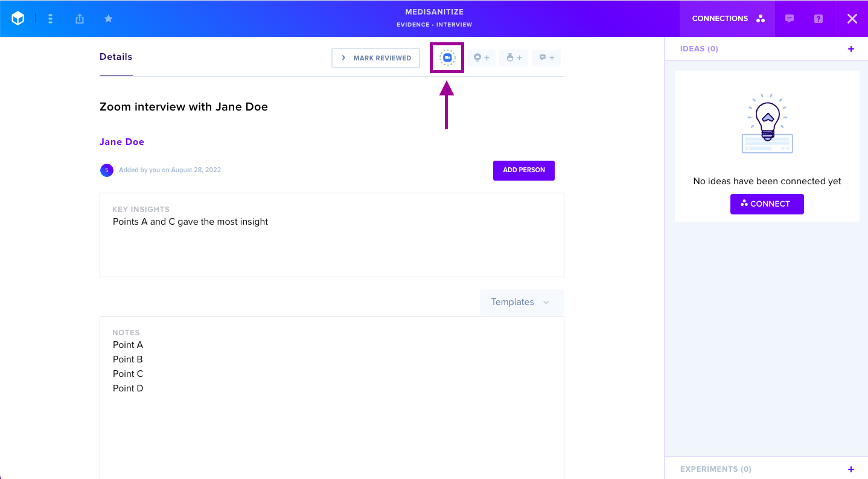Image resolution: width=868 pixels, height=479 pixels.
Task: Click the plus next to Ideas (0)
Action: point(851,49)
